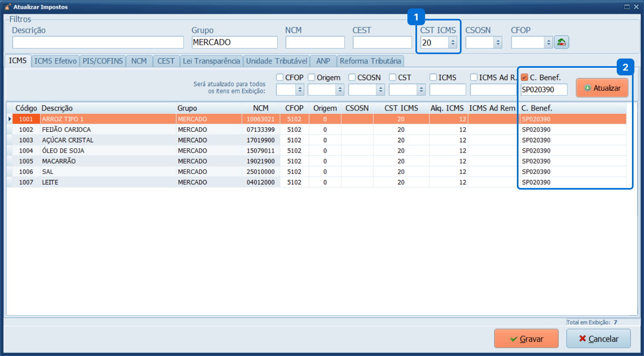Screen dimensions: 644x356
Task: Click the app icon in title bar
Action: tap(7, 7)
